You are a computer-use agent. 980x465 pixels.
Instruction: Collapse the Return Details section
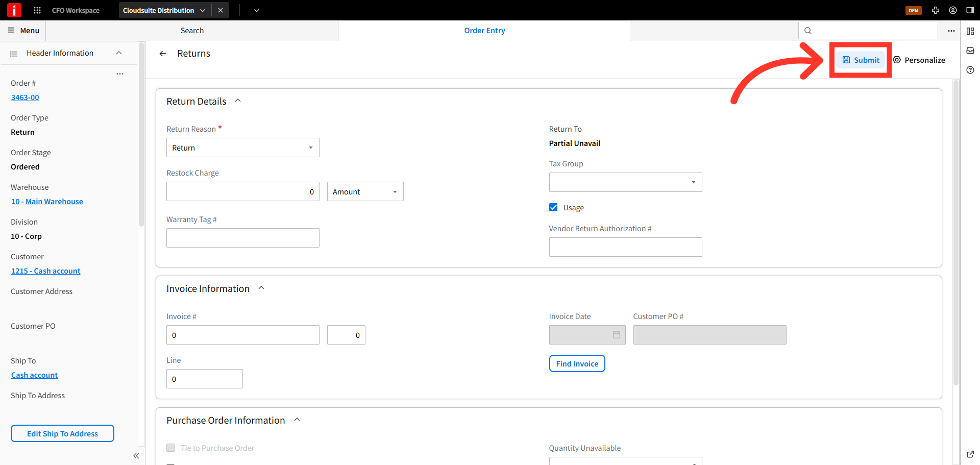tap(238, 101)
